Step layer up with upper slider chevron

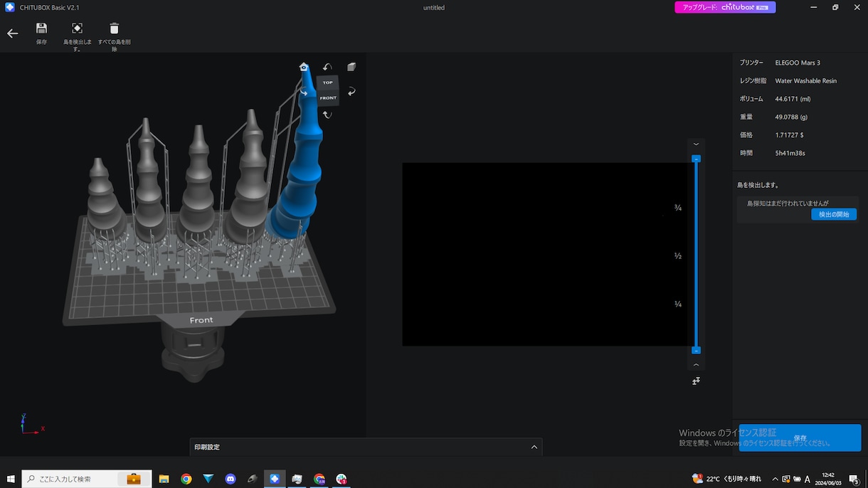(697, 144)
